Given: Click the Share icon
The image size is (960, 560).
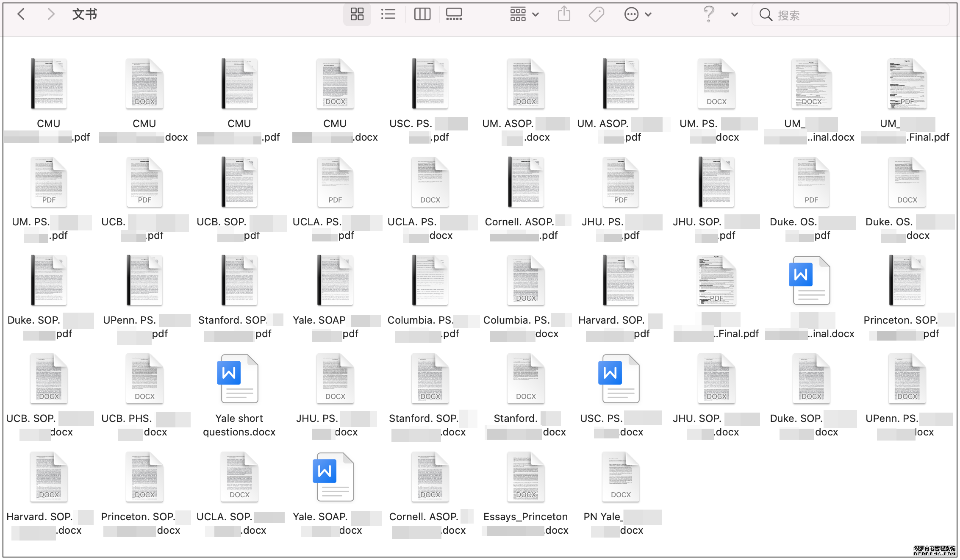Looking at the screenshot, I should (564, 14).
